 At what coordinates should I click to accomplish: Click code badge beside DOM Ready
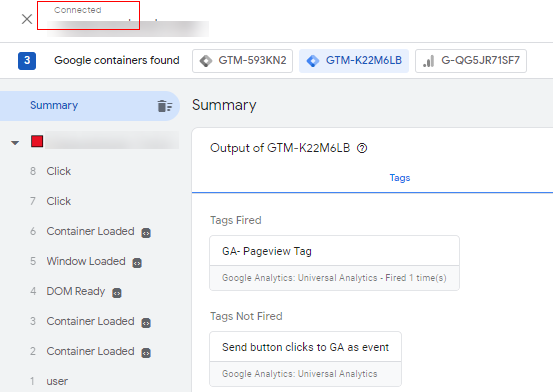(x=117, y=293)
